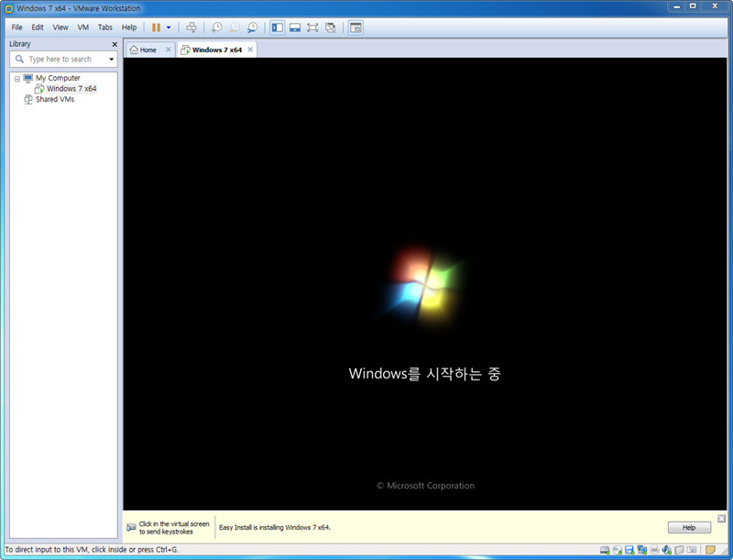Screen dimensions: 733x560
Task: Open the Library search filter dropdown
Action: pos(111,60)
